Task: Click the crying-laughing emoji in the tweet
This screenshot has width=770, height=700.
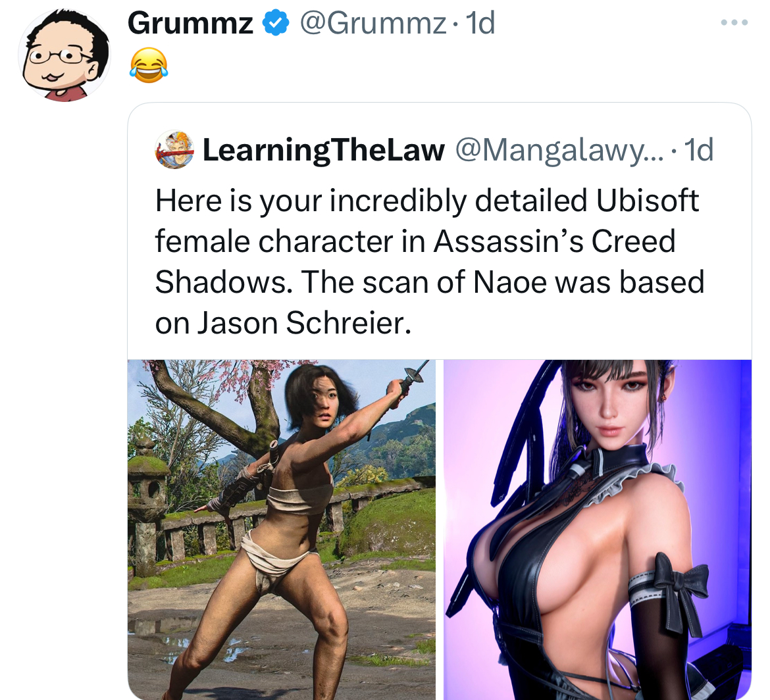Action: (149, 65)
